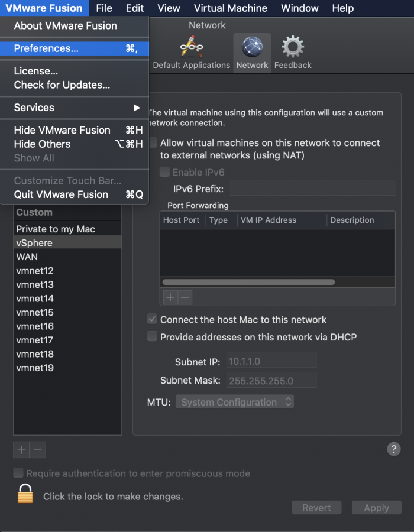Open the File menu

point(104,8)
